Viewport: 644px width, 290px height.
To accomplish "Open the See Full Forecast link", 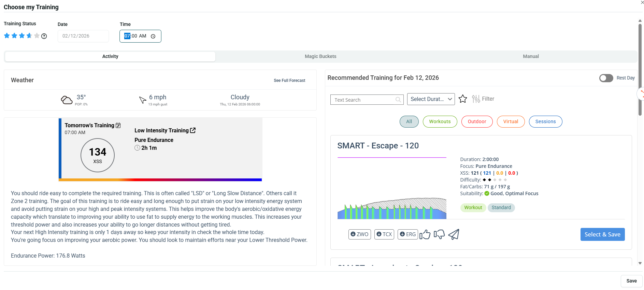I will 289,81.
